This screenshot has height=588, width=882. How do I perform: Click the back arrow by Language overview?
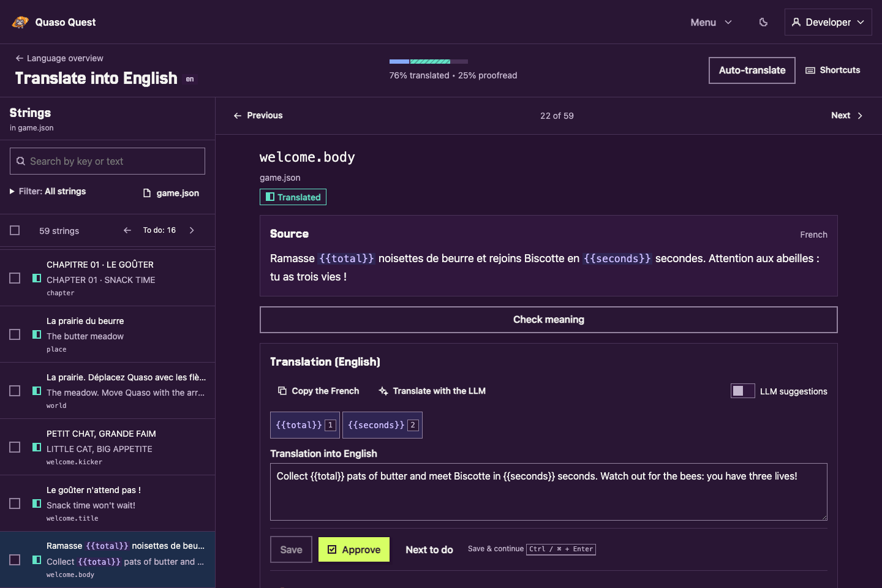point(20,58)
